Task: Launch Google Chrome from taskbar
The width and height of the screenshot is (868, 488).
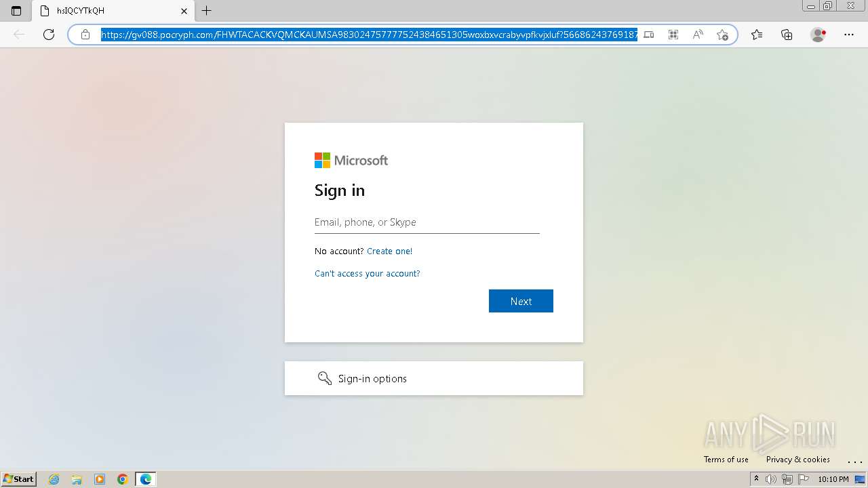Action: coord(123,479)
